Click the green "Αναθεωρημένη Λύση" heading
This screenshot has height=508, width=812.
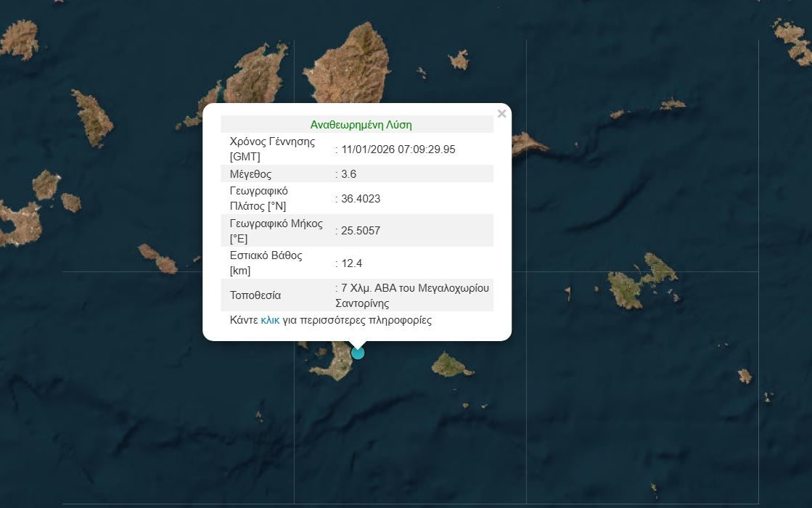pos(361,125)
